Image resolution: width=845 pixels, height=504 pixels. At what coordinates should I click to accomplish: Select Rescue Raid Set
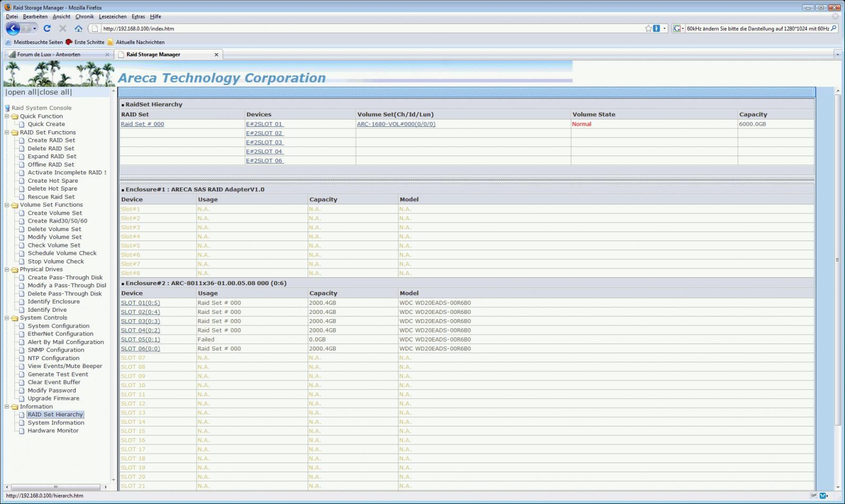tap(51, 197)
